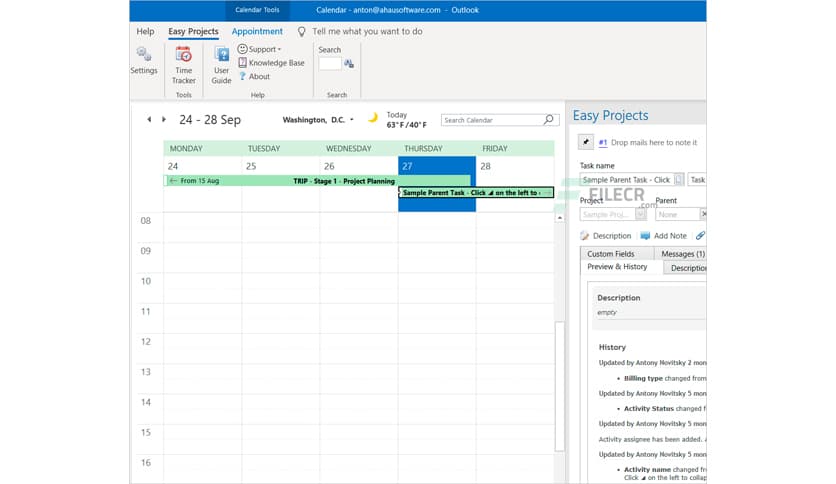Viewport: 836px width, 484px height.
Task: Launch the Time Tracker tool
Action: [x=183, y=65]
